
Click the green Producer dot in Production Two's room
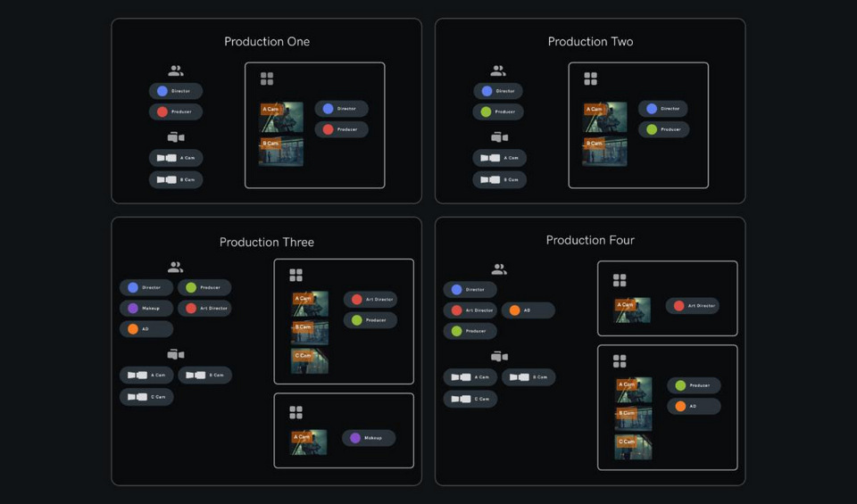(652, 129)
